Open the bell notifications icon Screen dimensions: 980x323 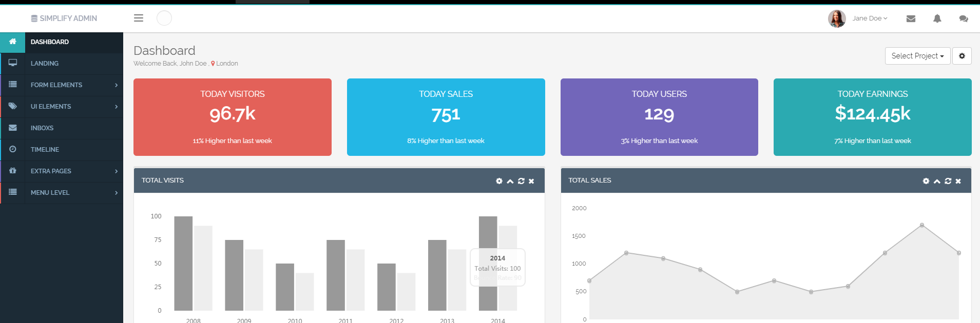coord(937,18)
